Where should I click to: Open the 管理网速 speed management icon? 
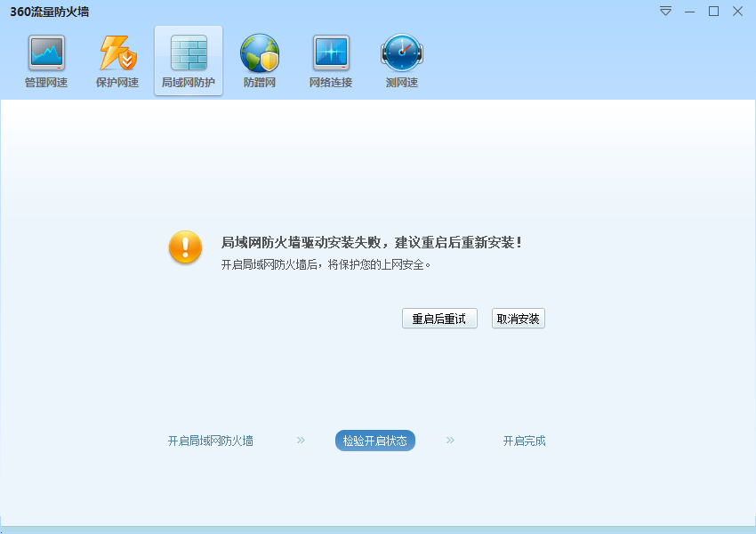(46, 54)
